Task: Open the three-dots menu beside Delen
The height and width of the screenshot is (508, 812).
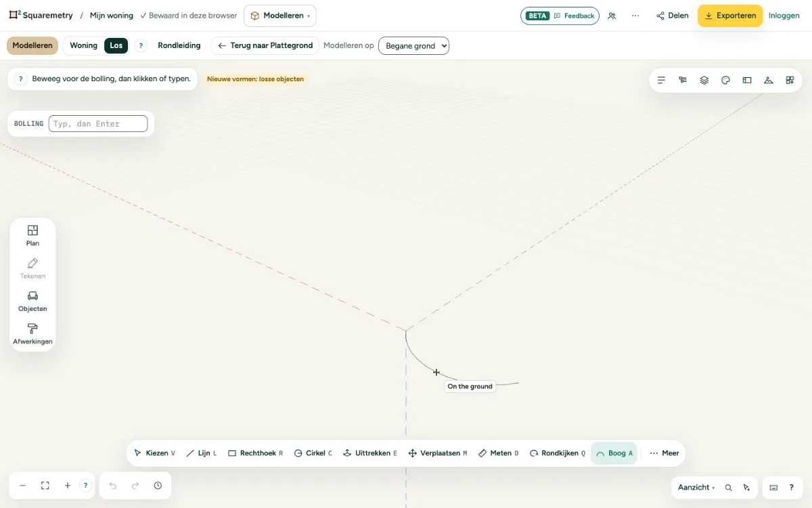Action: tap(635, 16)
